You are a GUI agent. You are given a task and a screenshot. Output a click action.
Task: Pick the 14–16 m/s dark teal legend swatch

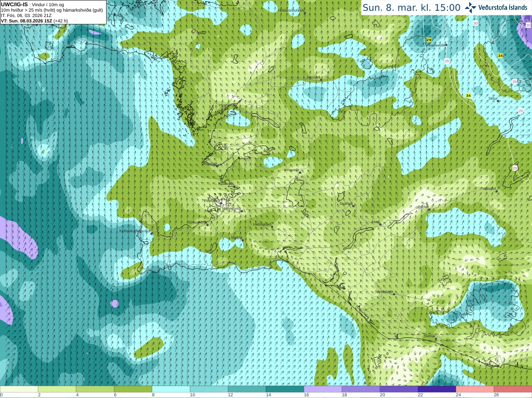[285, 389]
